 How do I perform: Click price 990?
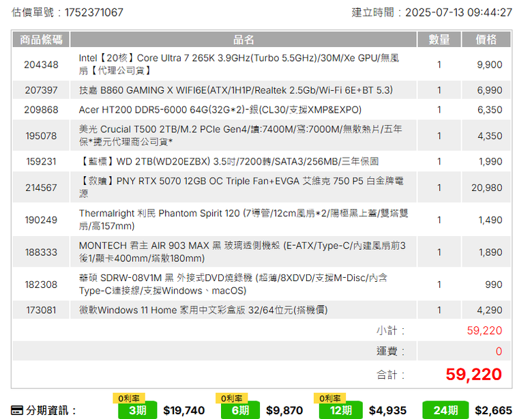coord(493,284)
